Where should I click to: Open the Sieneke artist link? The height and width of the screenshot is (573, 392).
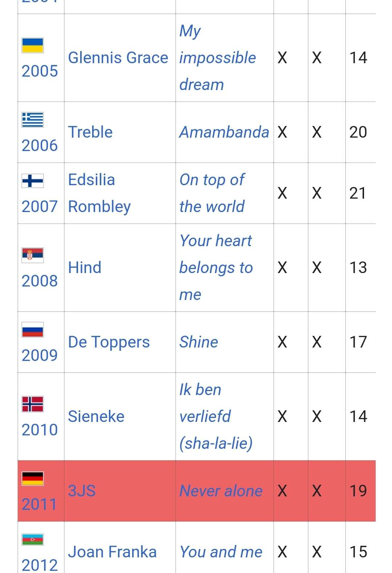(x=96, y=416)
